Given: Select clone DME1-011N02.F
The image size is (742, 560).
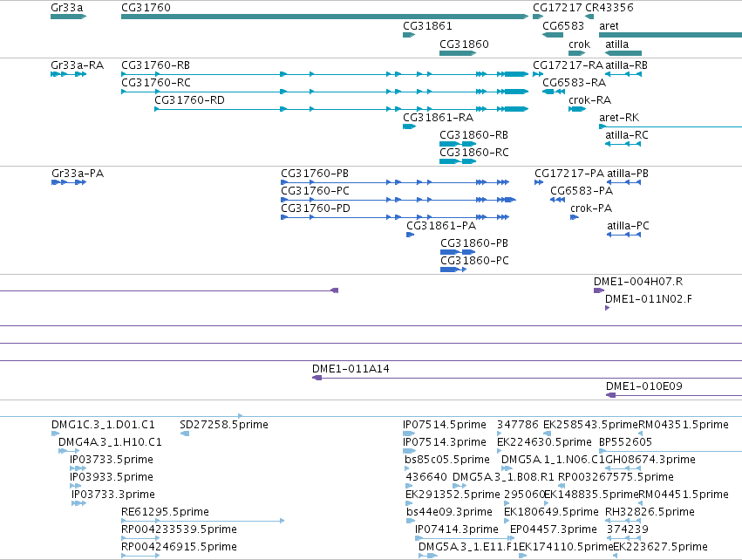Looking at the screenshot, I should coord(649,299).
